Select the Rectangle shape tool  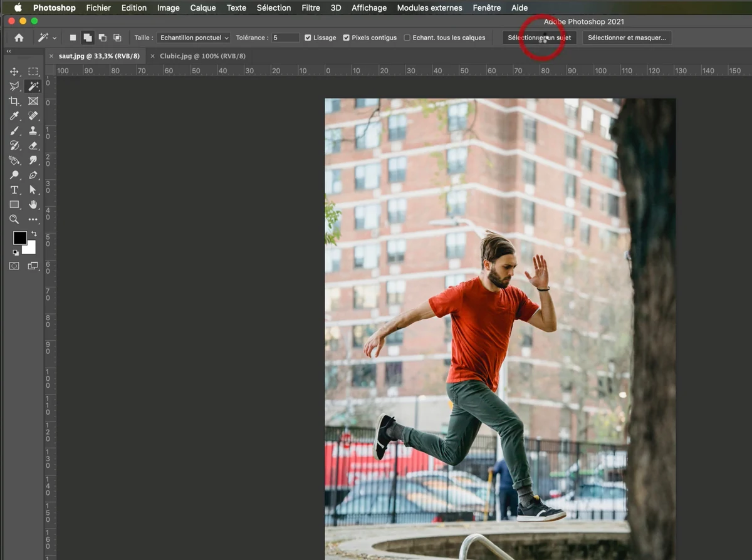pos(14,205)
